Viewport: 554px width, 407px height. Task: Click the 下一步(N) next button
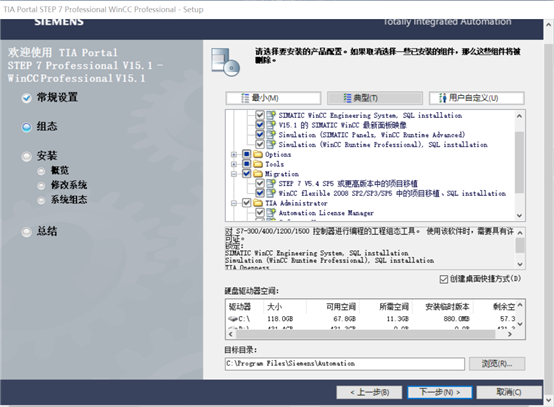pyautogui.click(x=440, y=392)
